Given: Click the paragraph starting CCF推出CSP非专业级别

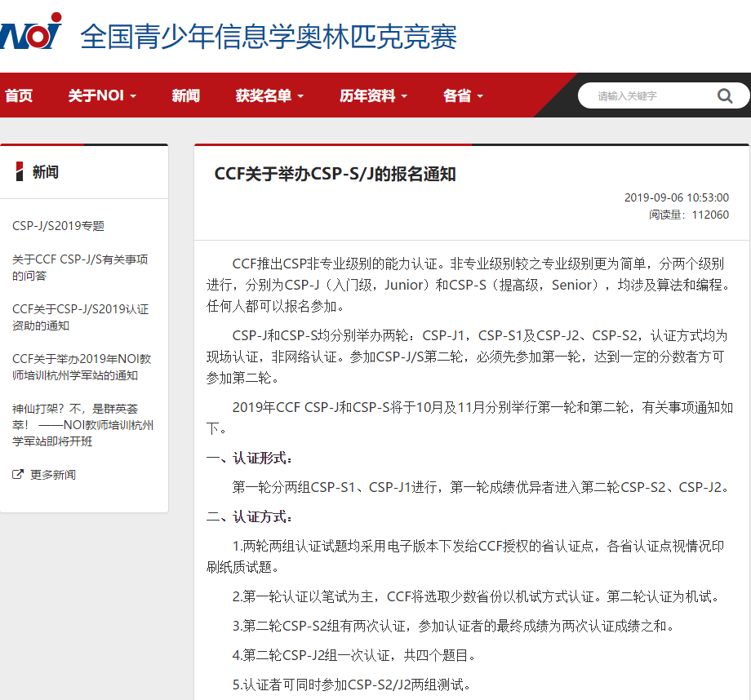Looking at the screenshot, I should point(469,285).
